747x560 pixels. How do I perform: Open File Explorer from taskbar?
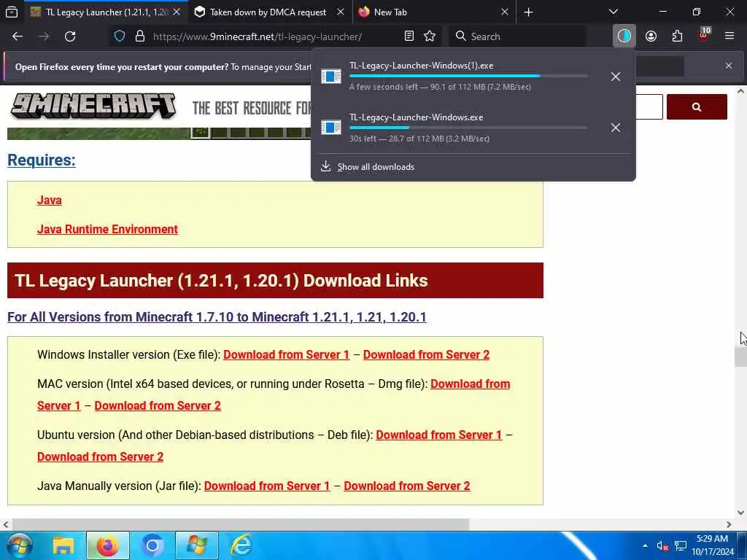click(x=63, y=545)
